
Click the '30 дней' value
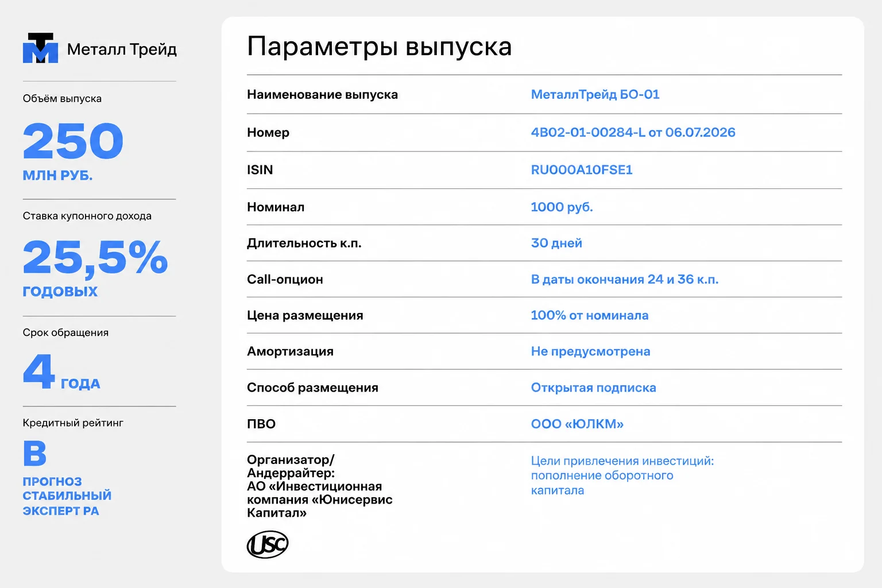point(556,243)
